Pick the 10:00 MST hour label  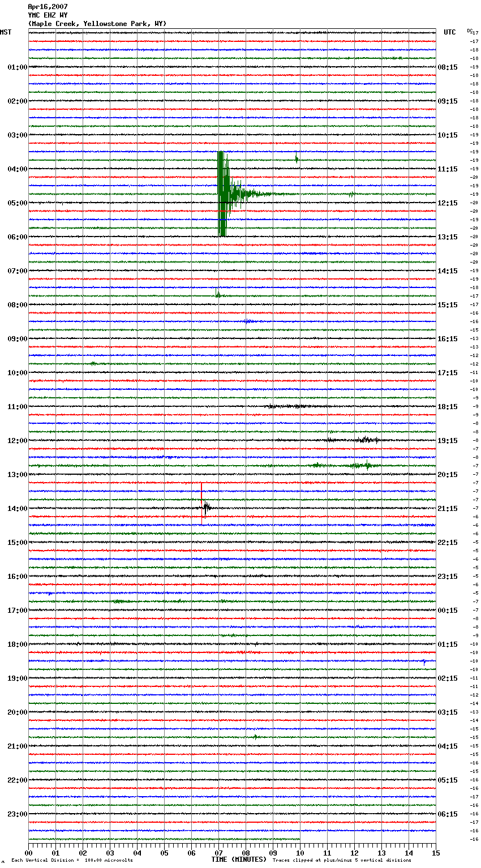tap(18, 373)
